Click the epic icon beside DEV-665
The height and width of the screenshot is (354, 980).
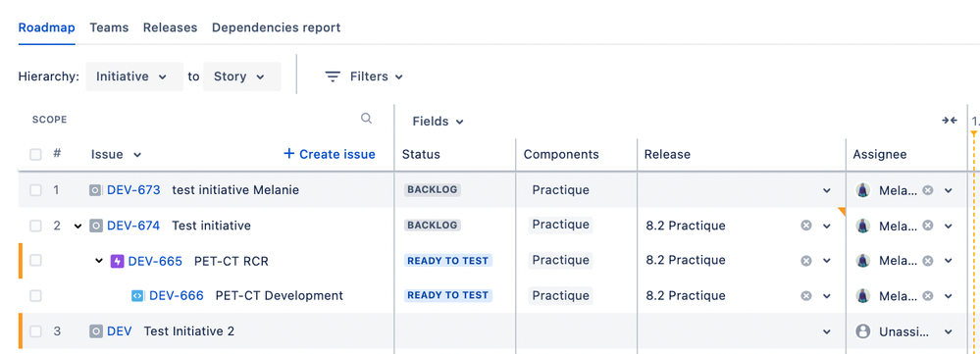coord(117,261)
